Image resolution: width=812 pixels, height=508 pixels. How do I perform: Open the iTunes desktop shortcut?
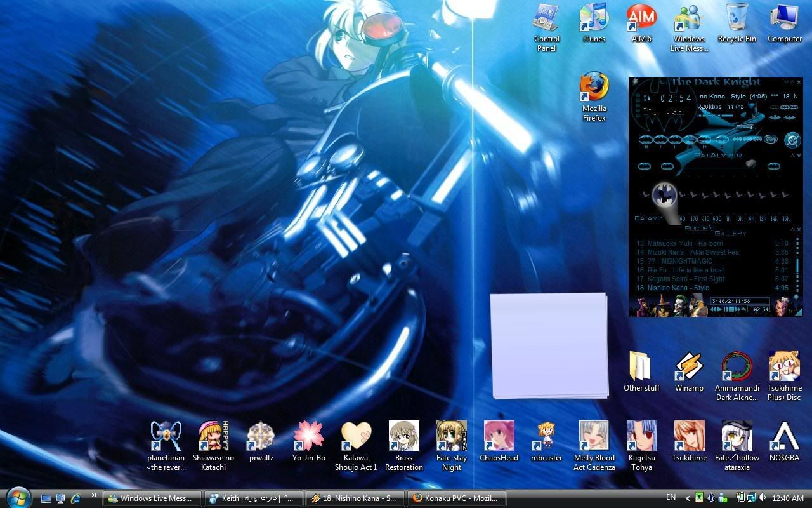pos(594,19)
